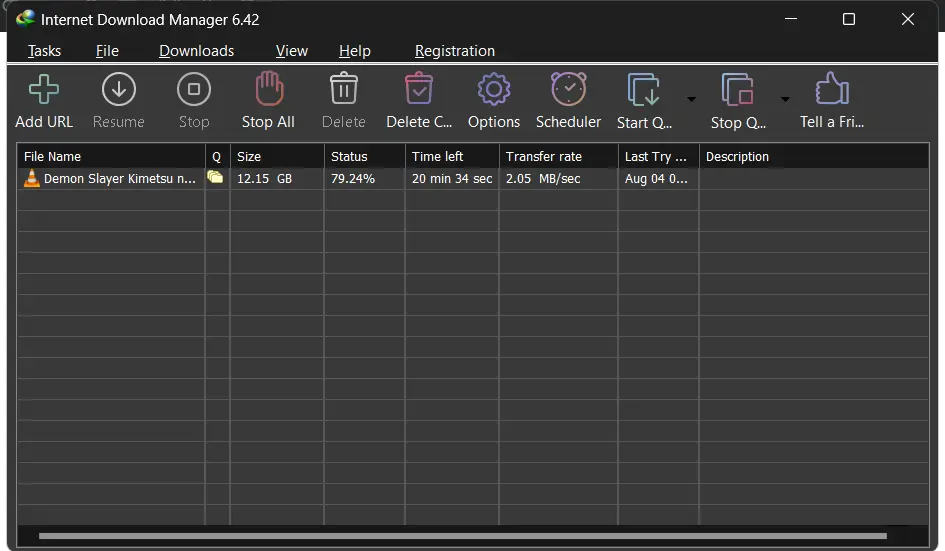This screenshot has height=551, width=945.
Task: Sort by File Name column header
Action: [x=111, y=157]
